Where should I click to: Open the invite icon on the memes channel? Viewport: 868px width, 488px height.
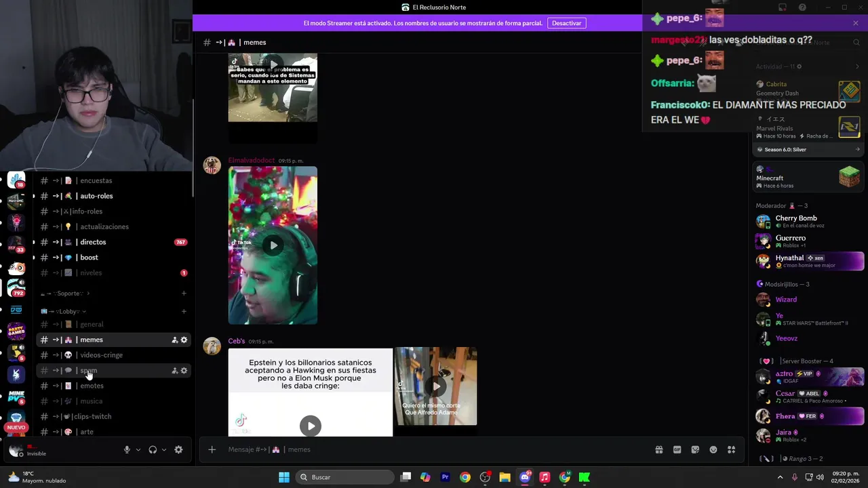[x=174, y=340]
